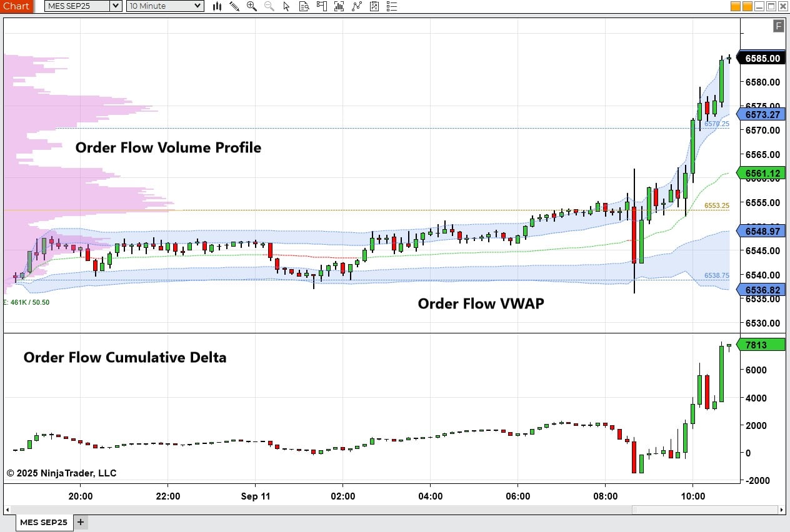Expand the 10 Minute interval dropdown

[165, 6]
